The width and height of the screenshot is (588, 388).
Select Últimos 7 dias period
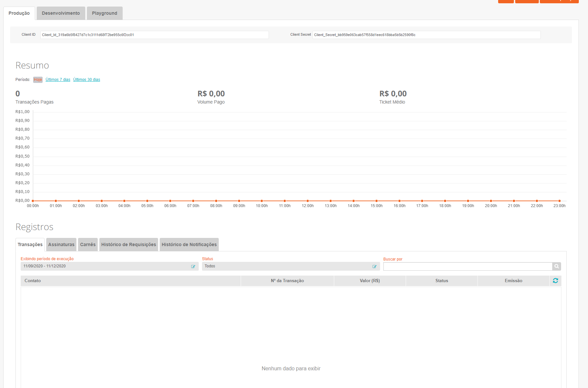point(58,80)
